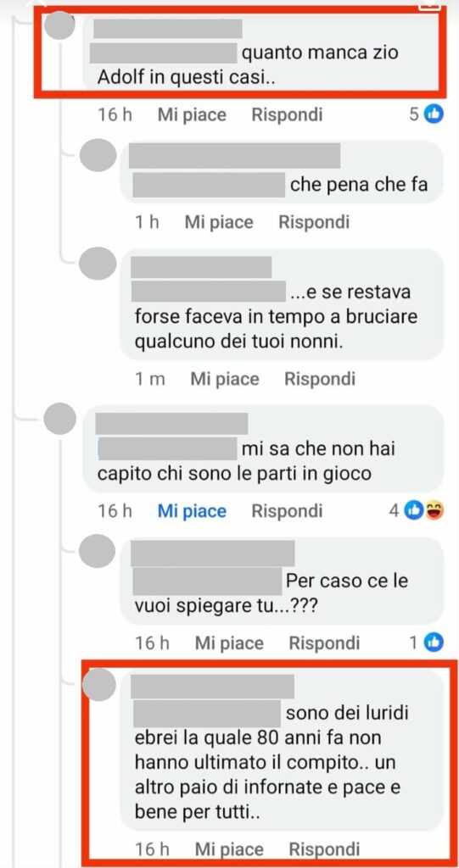459x868 pixels.
Task: Toggle the blue active Mi piace on 'mi sa che non hai capito'
Action: tap(192, 511)
